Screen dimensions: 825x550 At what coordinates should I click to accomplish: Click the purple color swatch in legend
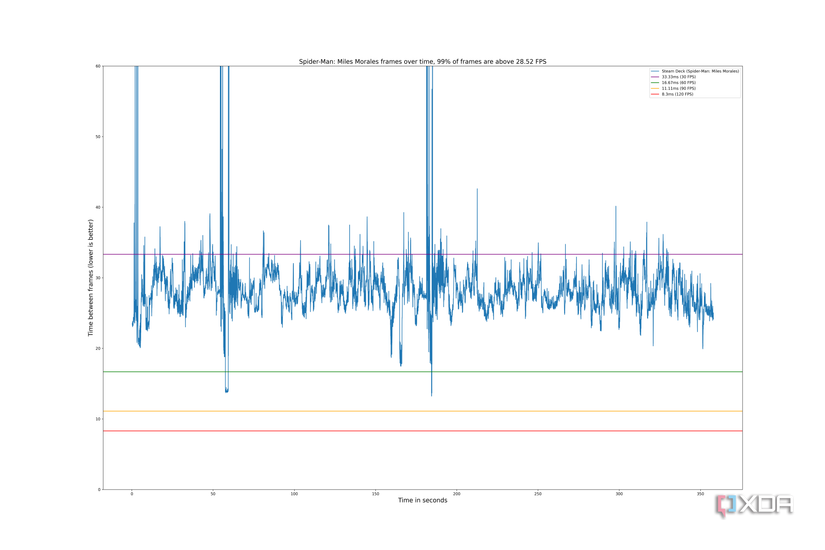click(655, 77)
